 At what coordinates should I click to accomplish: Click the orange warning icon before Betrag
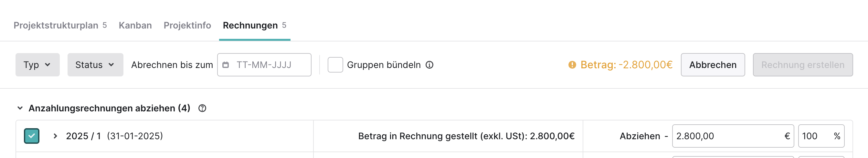[x=572, y=65]
